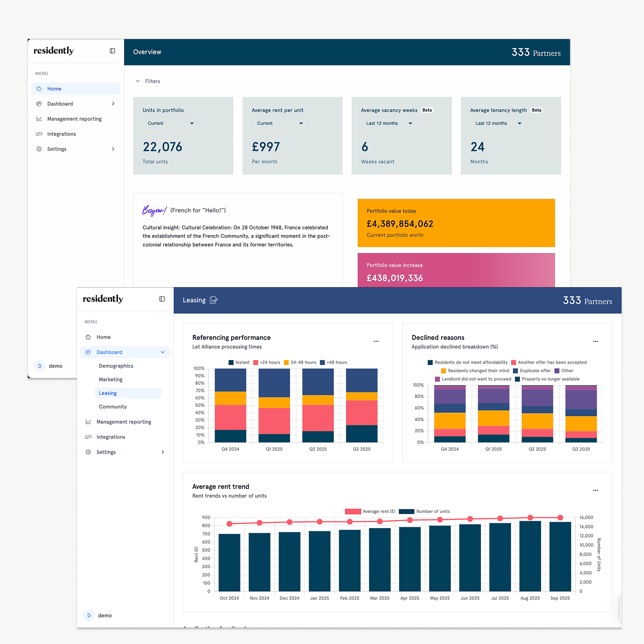The height and width of the screenshot is (644, 644).
Task: Select Marketing in Dashboard submenu
Action: coord(110,380)
